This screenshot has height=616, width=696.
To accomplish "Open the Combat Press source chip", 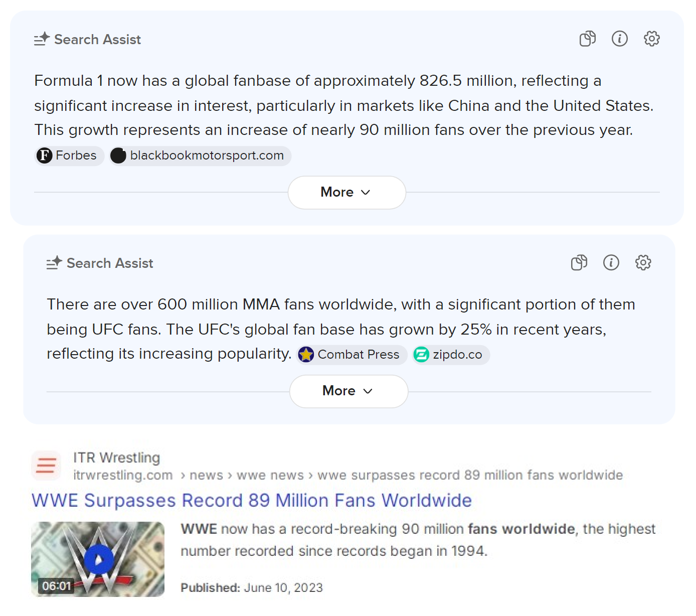I will click(x=352, y=355).
